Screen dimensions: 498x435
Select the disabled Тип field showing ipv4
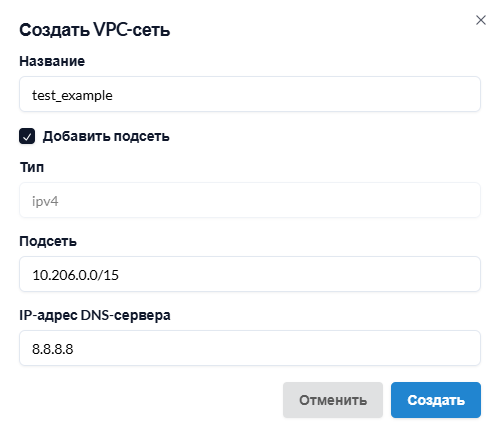tap(250, 200)
